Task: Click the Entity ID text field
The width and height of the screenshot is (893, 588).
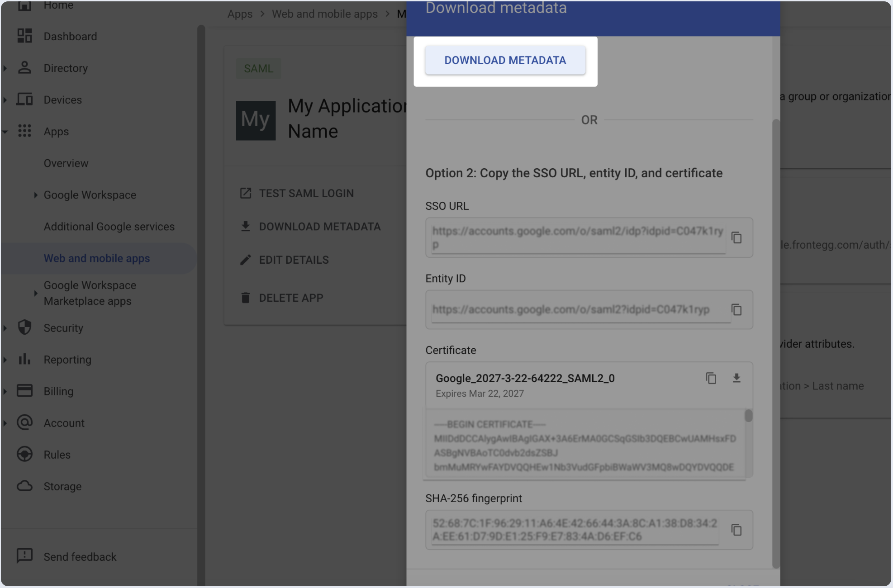Action: [575, 310]
